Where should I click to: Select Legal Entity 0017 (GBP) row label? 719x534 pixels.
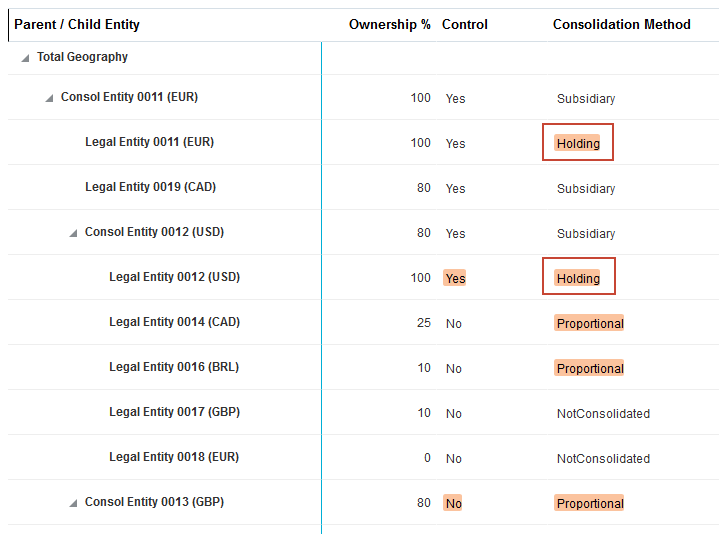(x=175, y=412)
